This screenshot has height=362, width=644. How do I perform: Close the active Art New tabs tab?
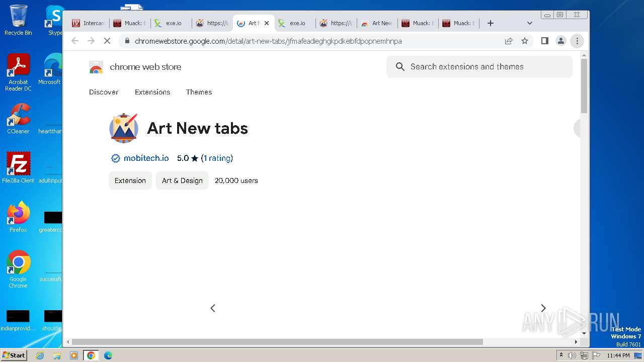tap(267, 23)
